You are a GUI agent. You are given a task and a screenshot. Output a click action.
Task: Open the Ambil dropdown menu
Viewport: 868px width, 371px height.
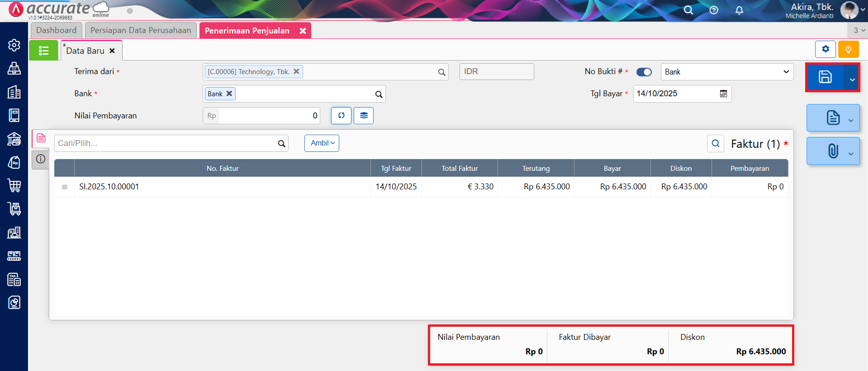[322, 143]
